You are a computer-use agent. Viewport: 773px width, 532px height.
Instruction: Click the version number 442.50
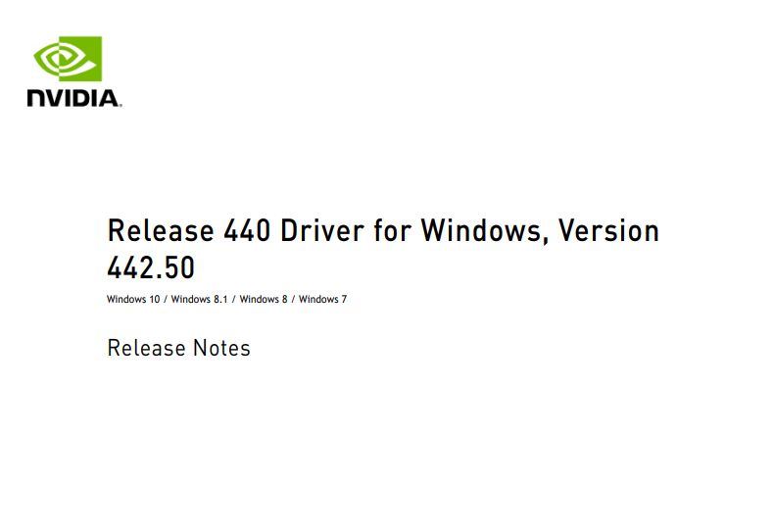[151, 267]
